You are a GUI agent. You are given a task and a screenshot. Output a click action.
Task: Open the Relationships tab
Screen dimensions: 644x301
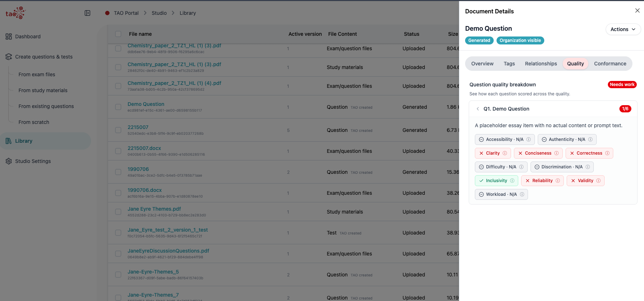[541, 64]
